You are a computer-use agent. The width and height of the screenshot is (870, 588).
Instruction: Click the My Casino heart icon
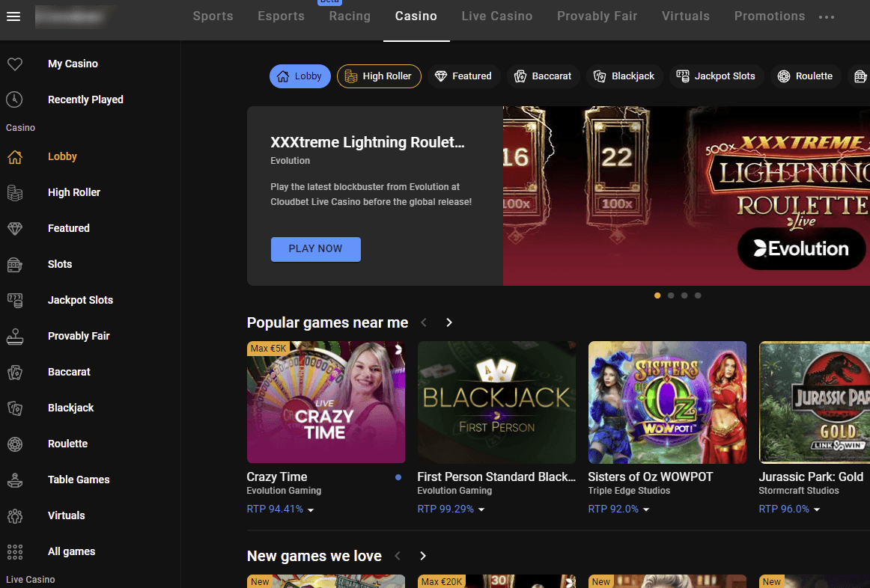[x=15, y=64]
